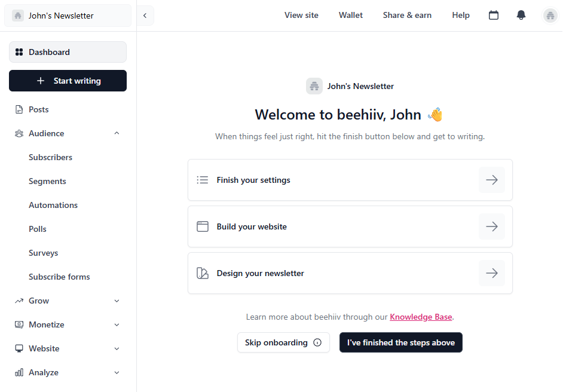The image size is (563, 392).
Task: Open the account avatar menu
Action: (550, 15)
